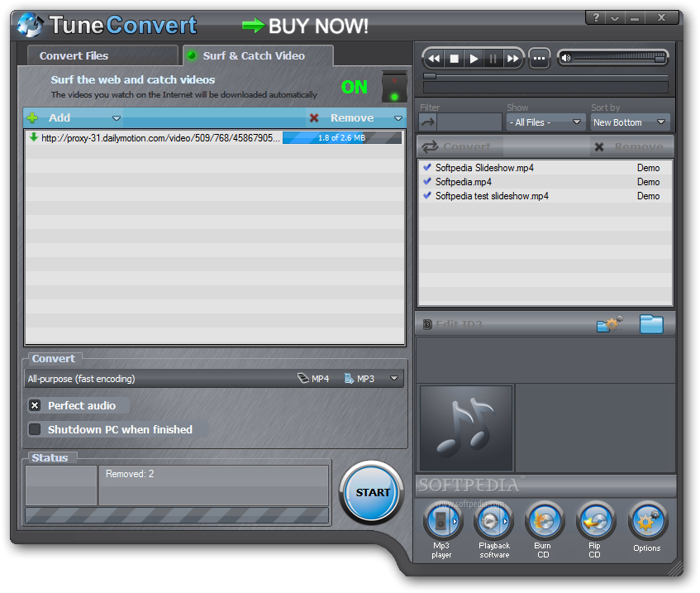This screenshot has width=700, height=593.
Task: Click Remove in the file panel toolbar
Action: pos(630,146)
